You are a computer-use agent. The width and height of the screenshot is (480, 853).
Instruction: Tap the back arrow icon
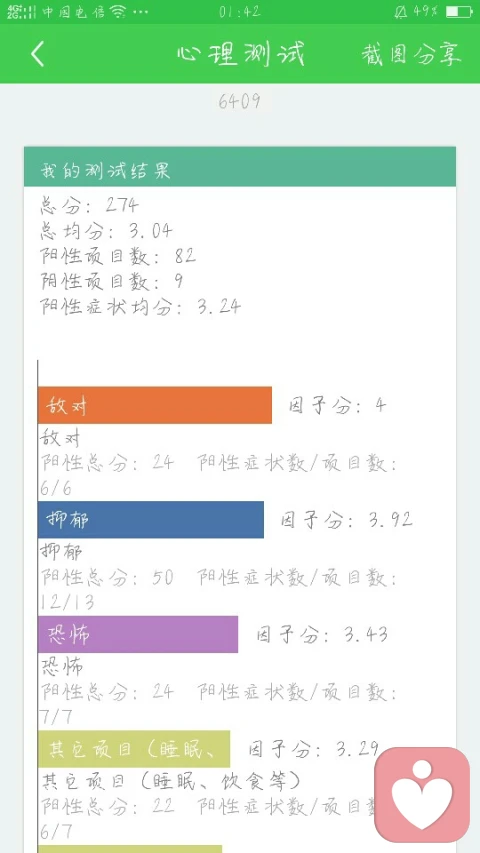coord(38,54)
